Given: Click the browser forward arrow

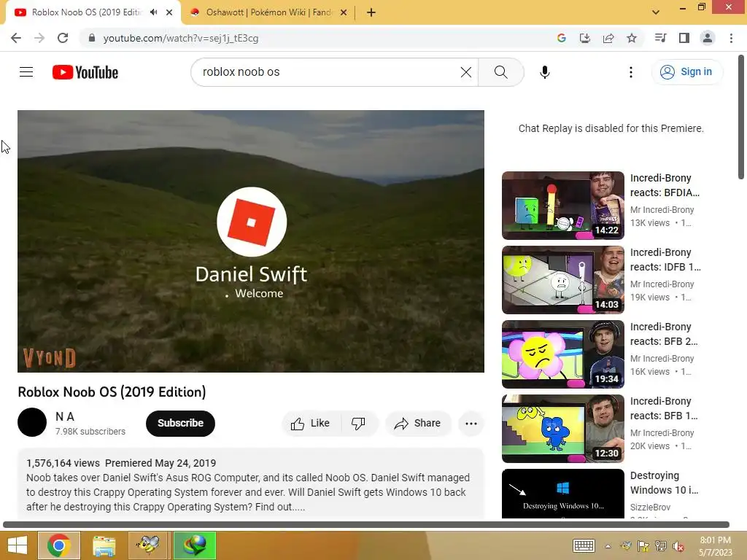Looking at the screenshot, I should (39, 38).
